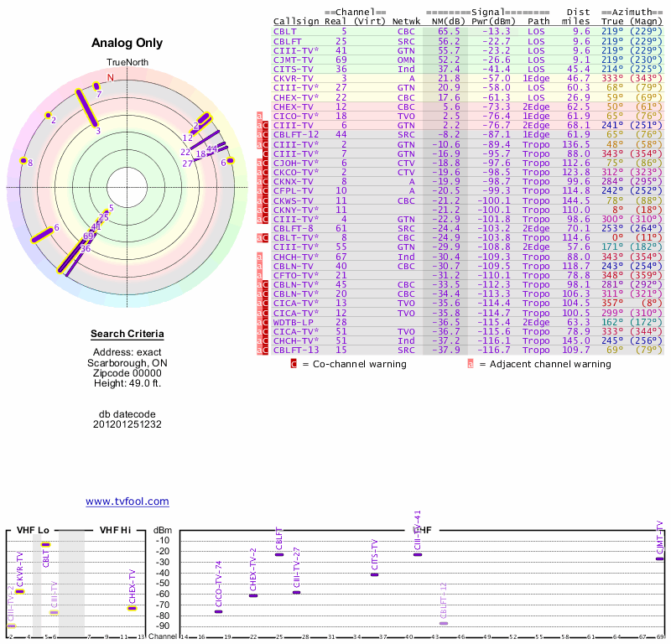This screenshot has height=644, width=671.
Task: Click the CJMT-TV callsign in the table
Action: 293,60
